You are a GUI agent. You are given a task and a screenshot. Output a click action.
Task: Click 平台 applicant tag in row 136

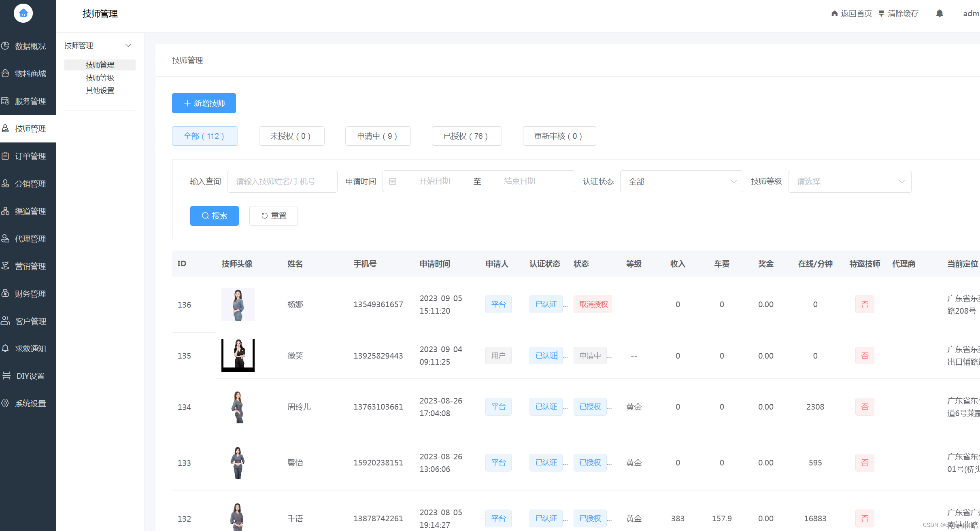(498, 304)
